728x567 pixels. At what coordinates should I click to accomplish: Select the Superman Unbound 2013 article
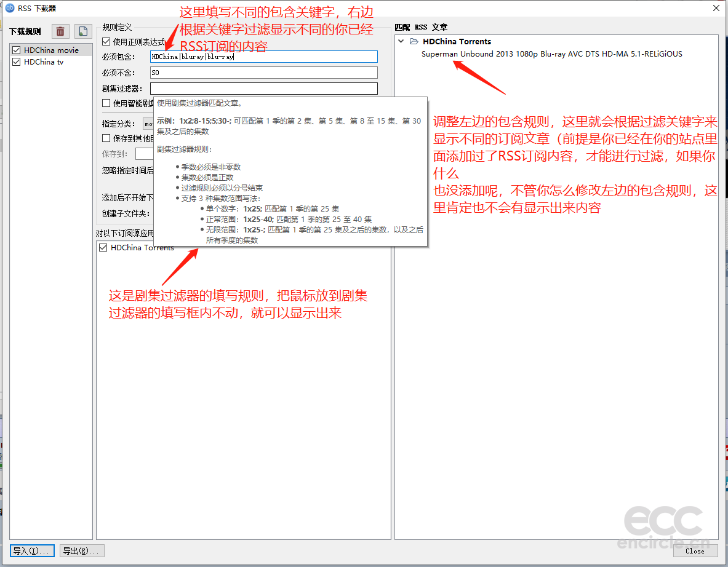tap(551, 54)
